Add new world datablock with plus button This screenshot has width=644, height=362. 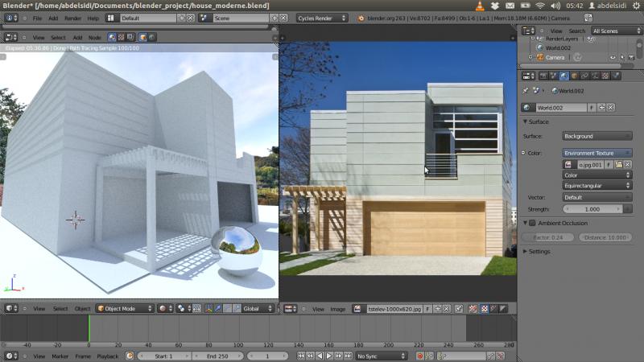602,108
